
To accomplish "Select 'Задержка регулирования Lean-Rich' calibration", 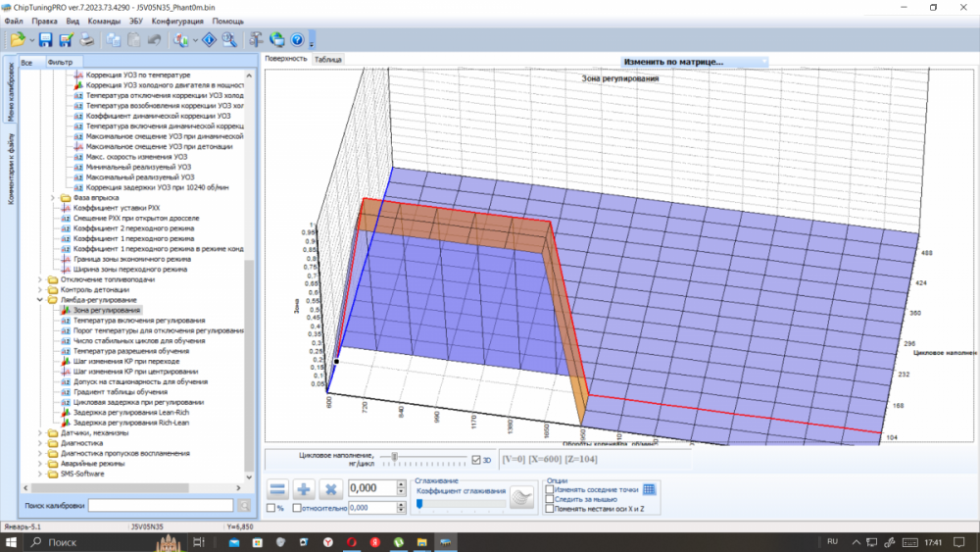I will click(129, 413).
